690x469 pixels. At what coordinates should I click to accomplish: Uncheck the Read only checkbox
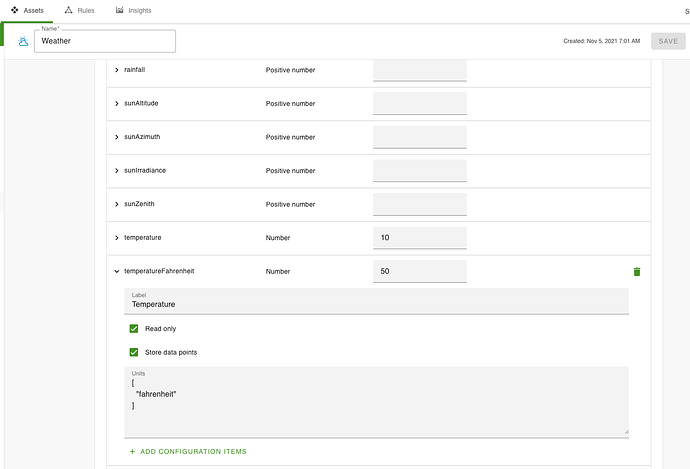(x=134, y=328)
